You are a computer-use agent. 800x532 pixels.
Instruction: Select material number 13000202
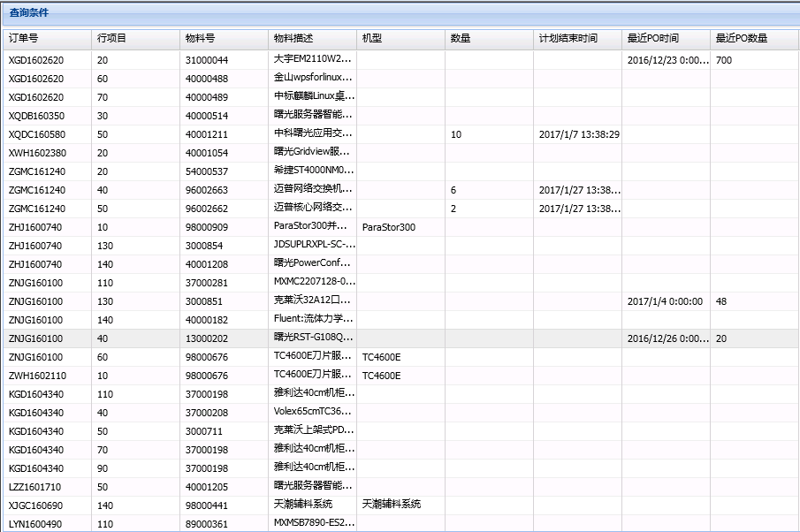(x=224, y=338)
